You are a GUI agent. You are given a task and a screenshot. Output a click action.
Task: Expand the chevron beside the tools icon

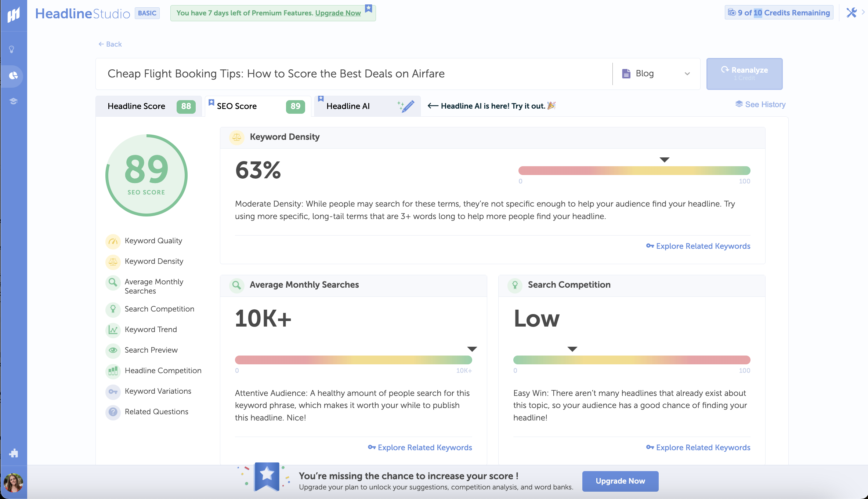863,12
